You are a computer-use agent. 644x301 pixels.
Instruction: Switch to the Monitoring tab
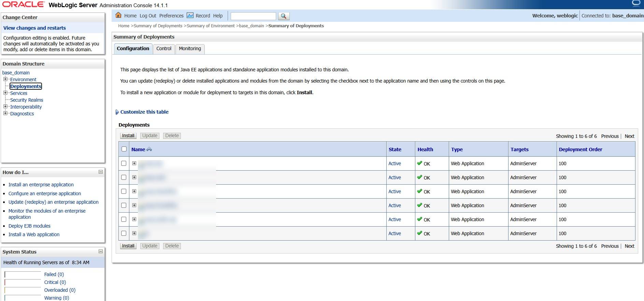[190, 49]
